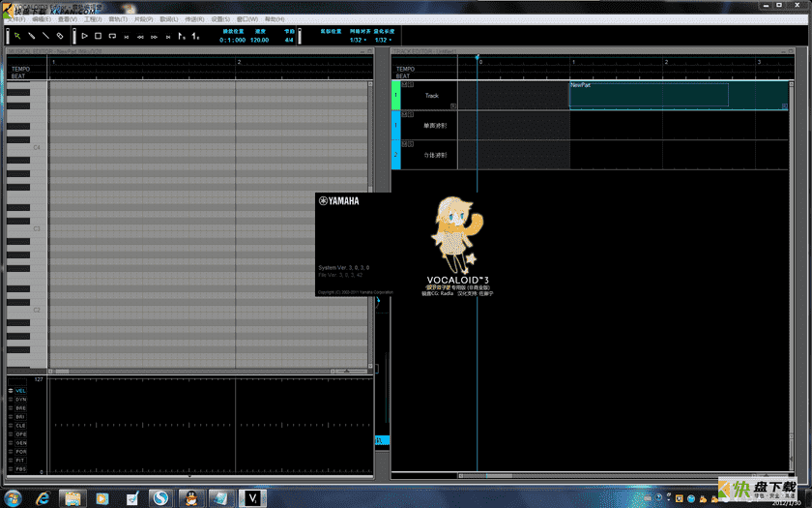Open the 查看(V) menu
This screenshot has height=508, width=812.
[x=68, y=19]
